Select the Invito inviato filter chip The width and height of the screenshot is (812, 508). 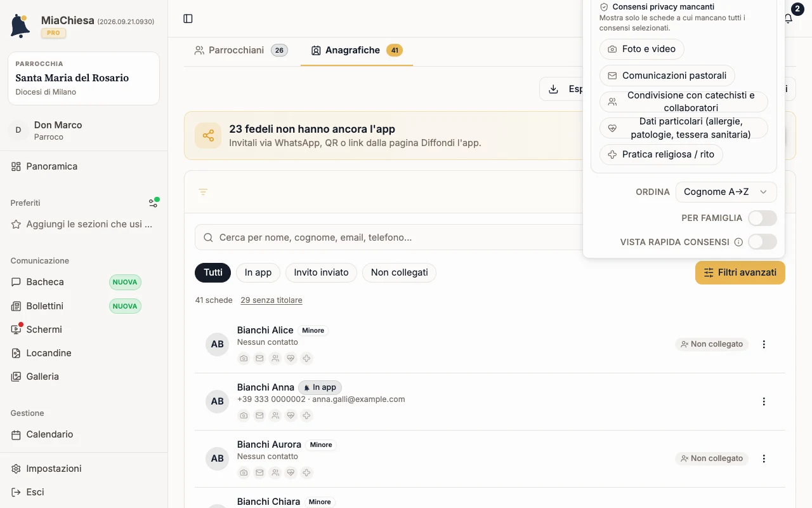pyautogui.click(x=321, y=272)
